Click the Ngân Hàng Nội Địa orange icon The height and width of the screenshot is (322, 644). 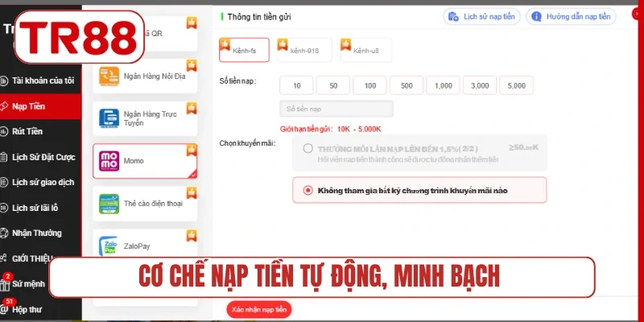coord(109,76)
